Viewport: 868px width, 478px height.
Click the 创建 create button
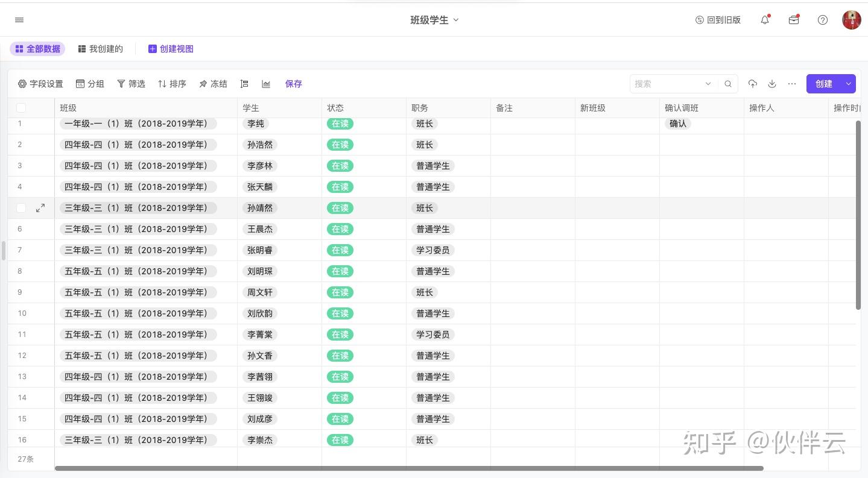point(824,84)
